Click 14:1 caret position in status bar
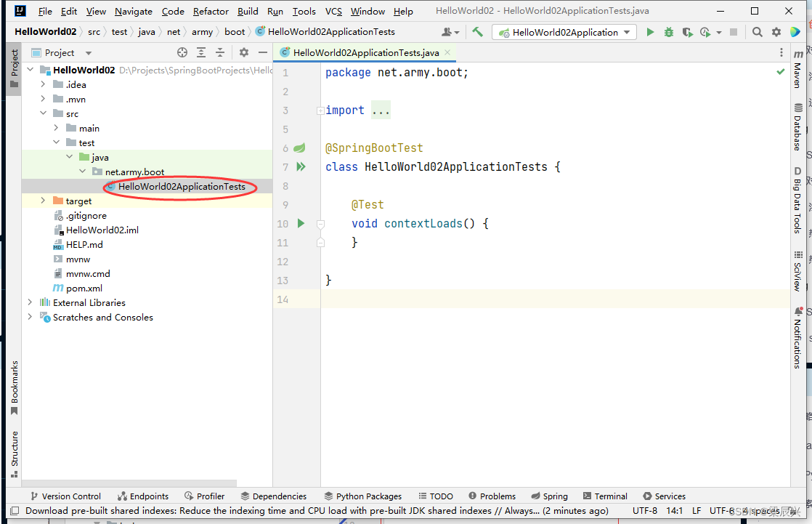The image size is (812, 524). (x=674, y=510)
